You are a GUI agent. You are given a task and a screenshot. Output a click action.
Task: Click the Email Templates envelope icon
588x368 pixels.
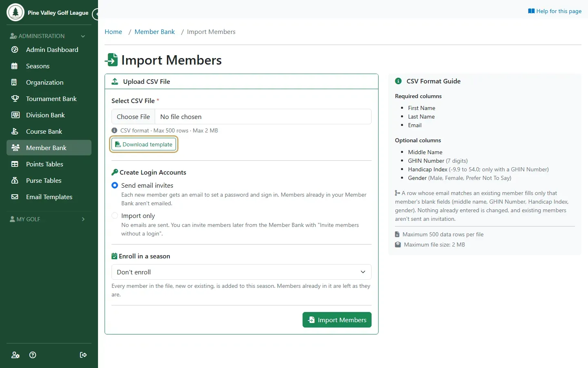coord(15,197)
